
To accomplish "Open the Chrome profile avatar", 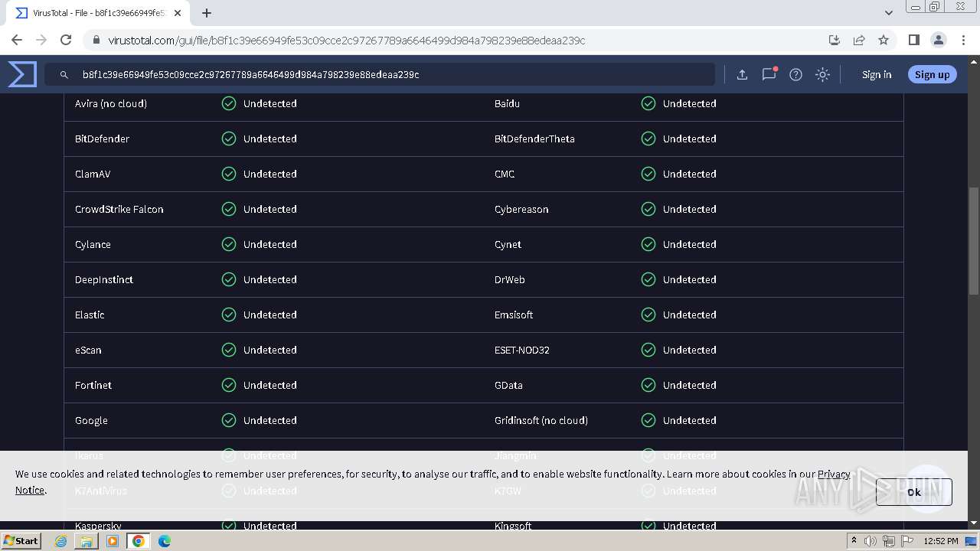I will pyautogui.click(x=938, y=40).
